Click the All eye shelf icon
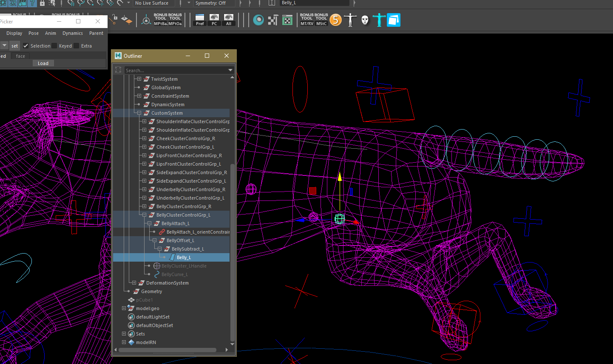This screenshot has width=613, height=364. point(229,20)
